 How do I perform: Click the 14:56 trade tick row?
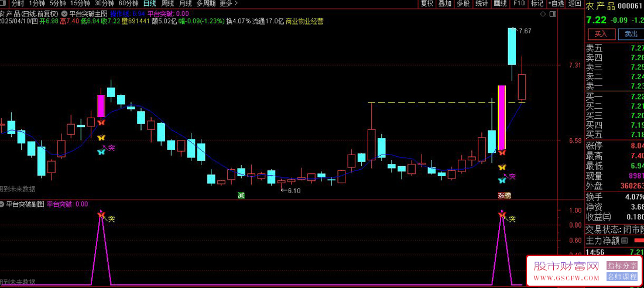[x=614, y=252]
